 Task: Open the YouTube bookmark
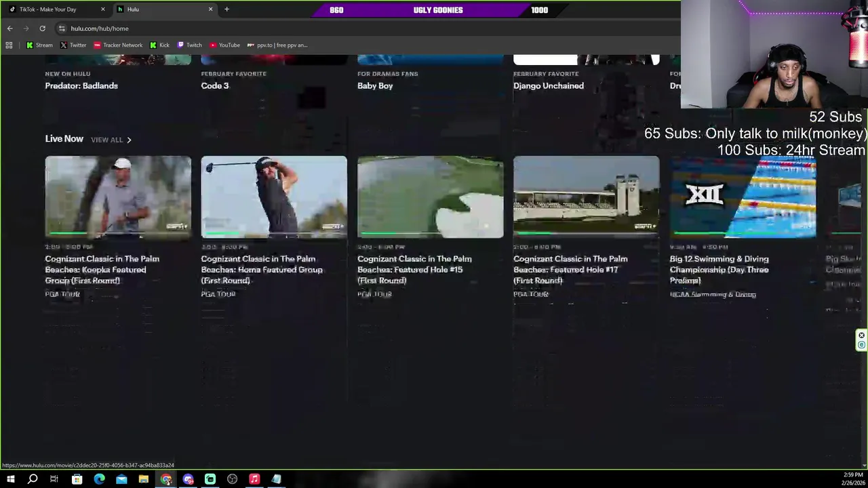point(224,45)
